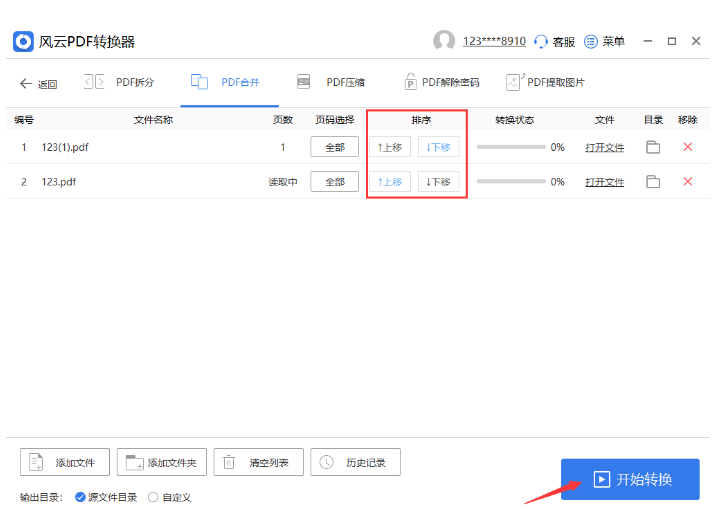Switch to PDF压缩 tab
The width and height of the screenshot is (722, 517).
point(331,82)
